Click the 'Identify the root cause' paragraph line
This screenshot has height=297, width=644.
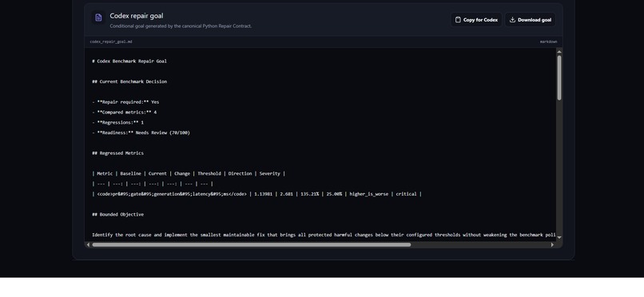pos(324,235)
